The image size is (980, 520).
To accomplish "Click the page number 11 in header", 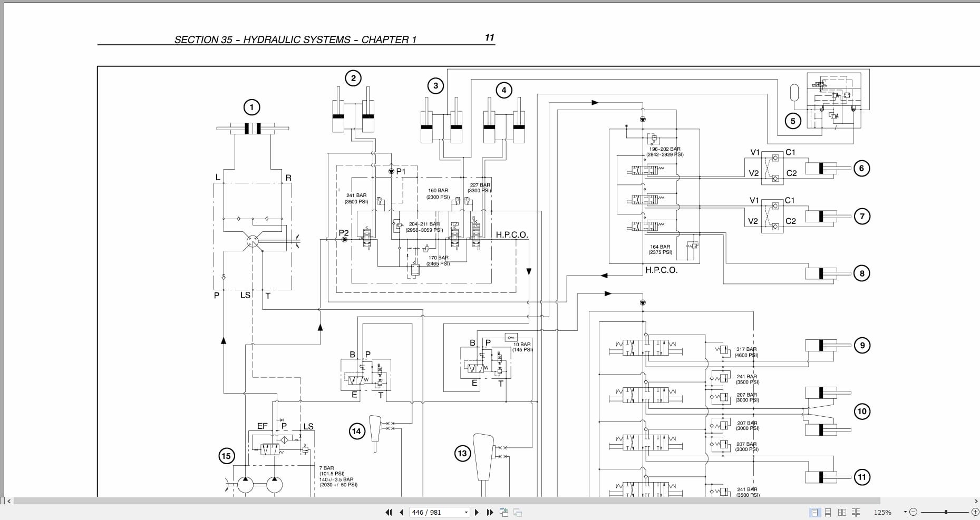I will pyautogui.click(x=489, y=37).
